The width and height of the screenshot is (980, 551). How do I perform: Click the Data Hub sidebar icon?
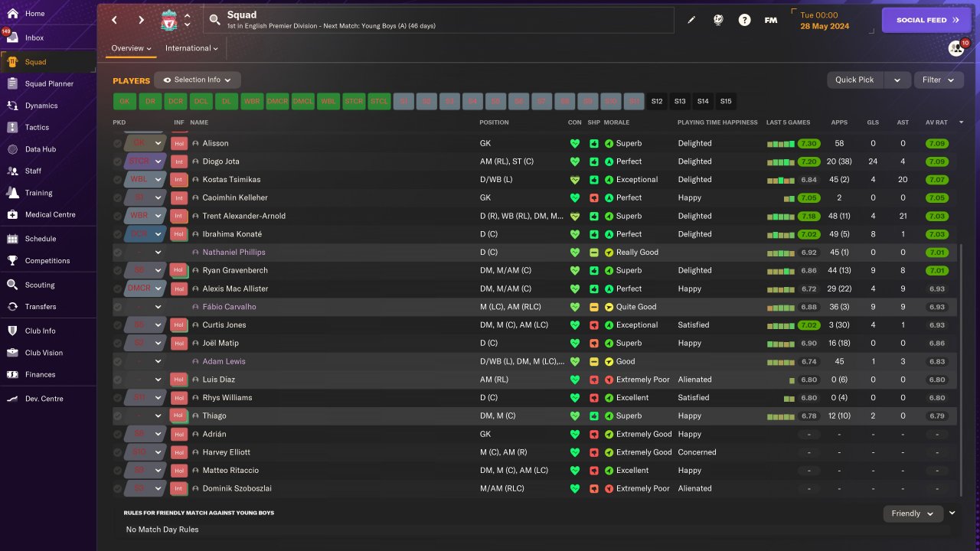point(12,149)
